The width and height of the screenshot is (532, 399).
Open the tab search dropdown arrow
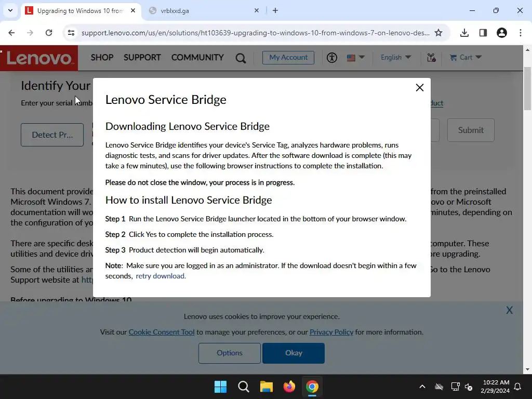pyautogui.click(x=10, y=10)
